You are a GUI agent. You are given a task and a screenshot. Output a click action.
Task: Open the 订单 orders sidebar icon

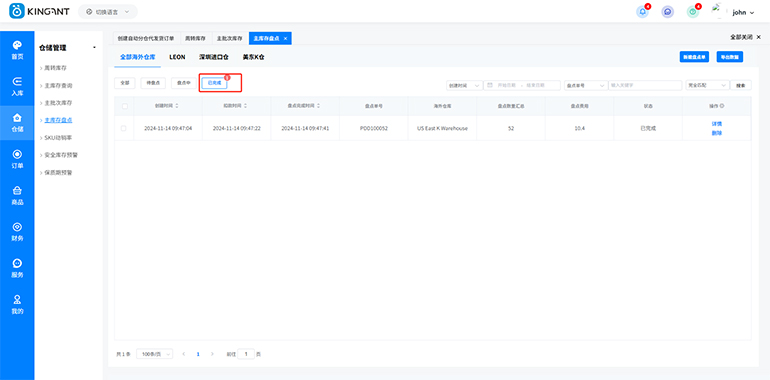[x=17, y=159]
